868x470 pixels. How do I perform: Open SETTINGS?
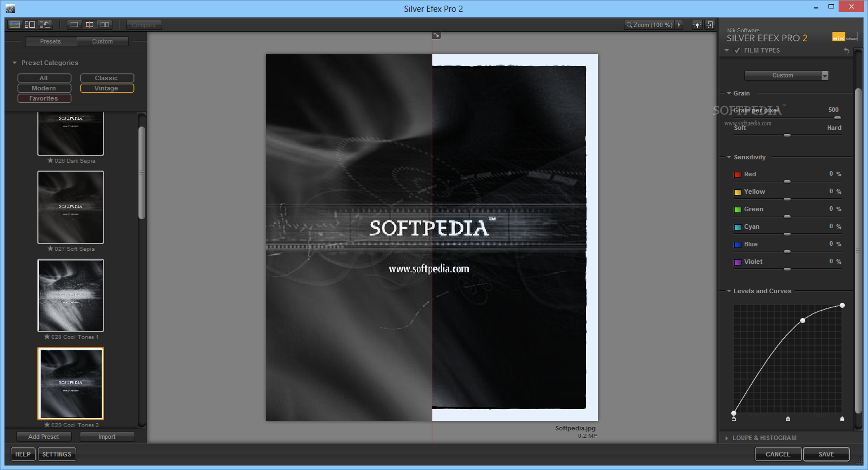(x=57, y=454)
